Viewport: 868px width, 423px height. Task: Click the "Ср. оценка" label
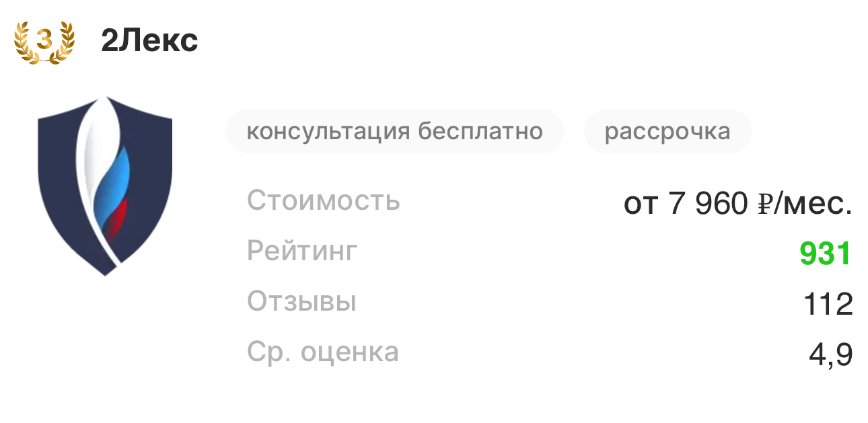click(323, 352)
